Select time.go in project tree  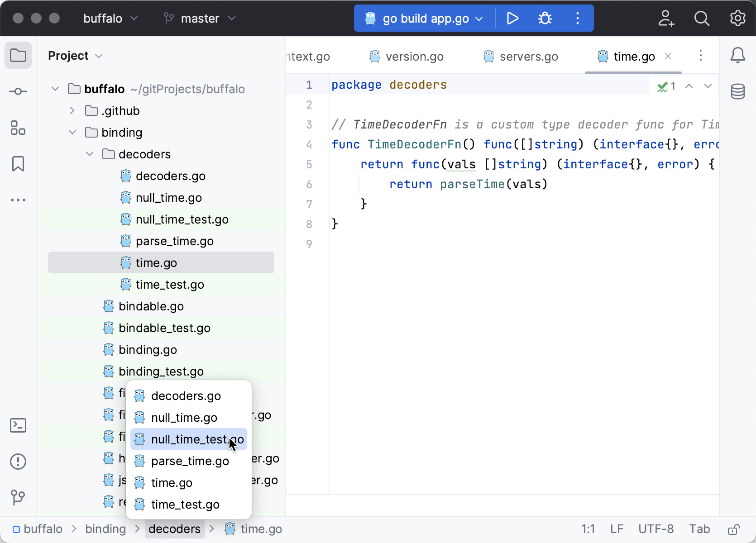(x=161, y=262)
